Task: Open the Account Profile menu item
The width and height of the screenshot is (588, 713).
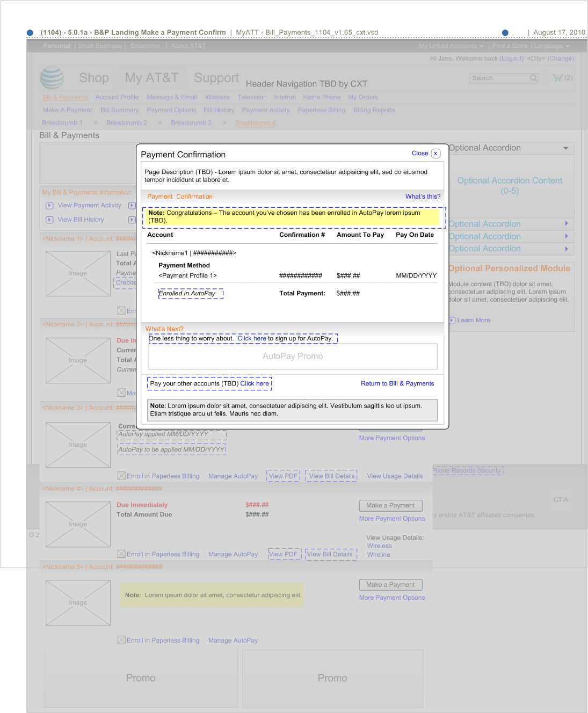Action: point(117,97)
